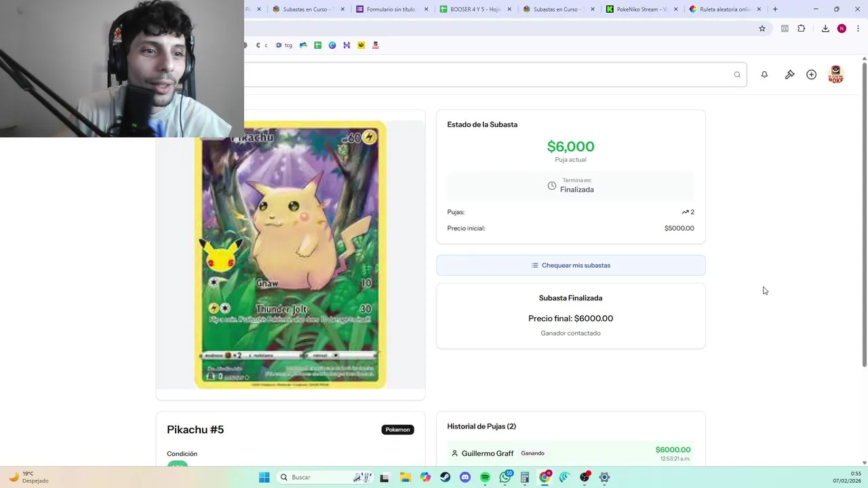Click the Pikachu card image

pos(290,255)
